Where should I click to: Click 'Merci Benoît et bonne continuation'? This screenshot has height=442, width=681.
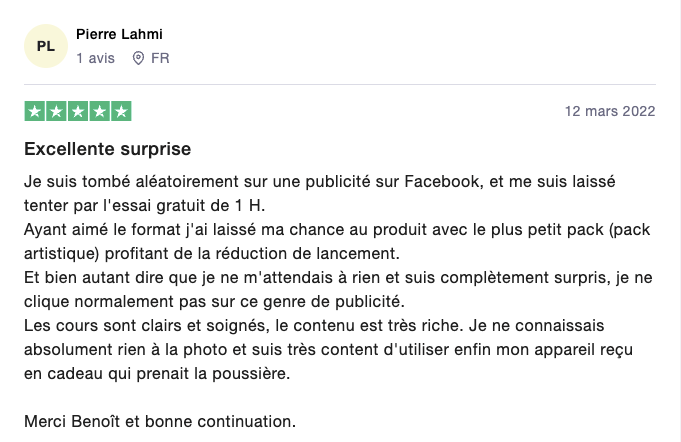click(x=160, y=422)
